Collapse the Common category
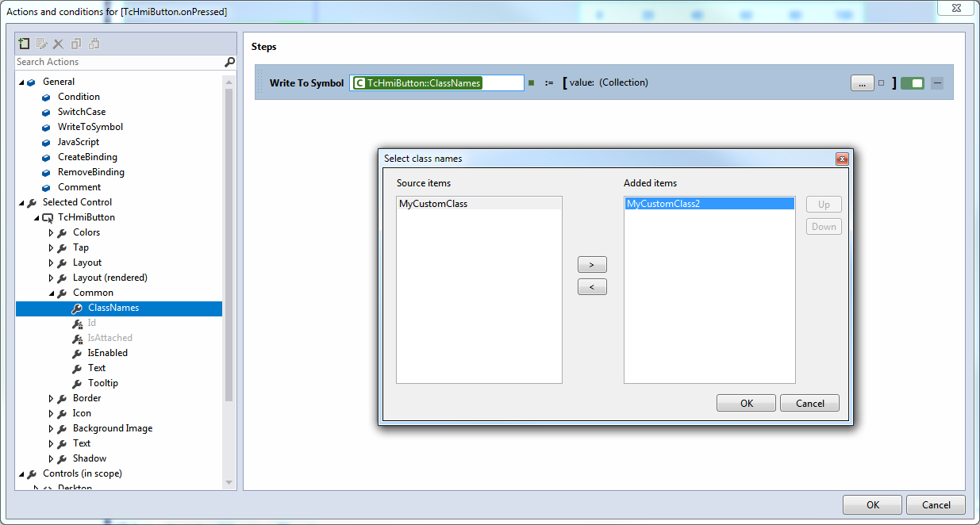Viewport: 980px width, 525px height. point(52,293)
